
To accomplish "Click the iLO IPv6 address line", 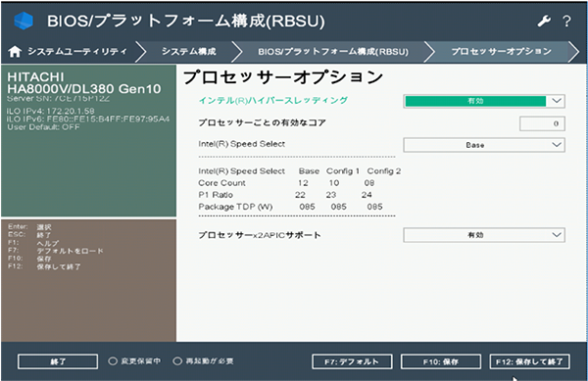I will pos(88,119).
